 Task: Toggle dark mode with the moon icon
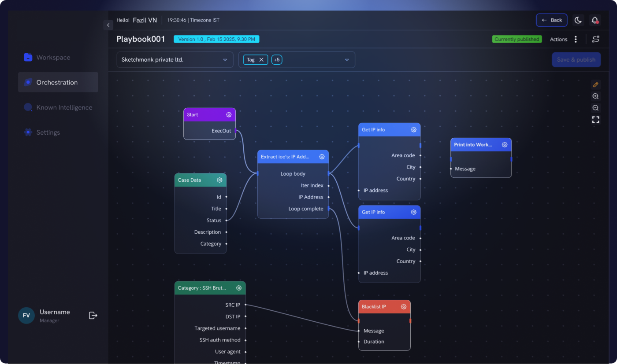pyautogui.click(x=578, y=20)
